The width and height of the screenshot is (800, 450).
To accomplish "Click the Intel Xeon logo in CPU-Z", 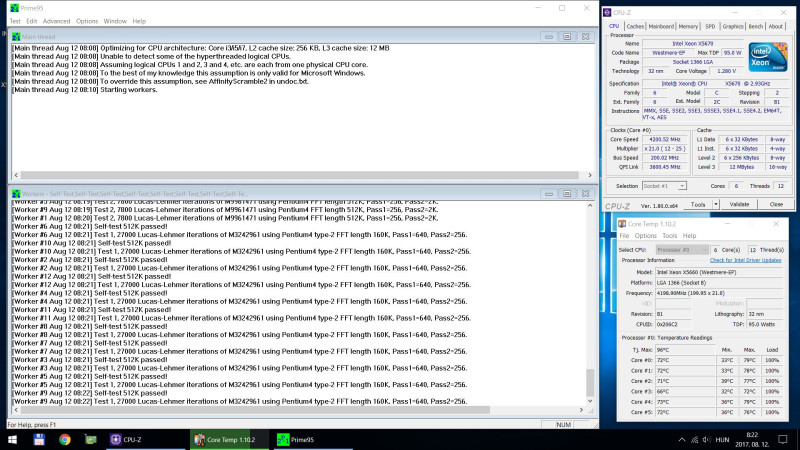I will tap(768, 57).
